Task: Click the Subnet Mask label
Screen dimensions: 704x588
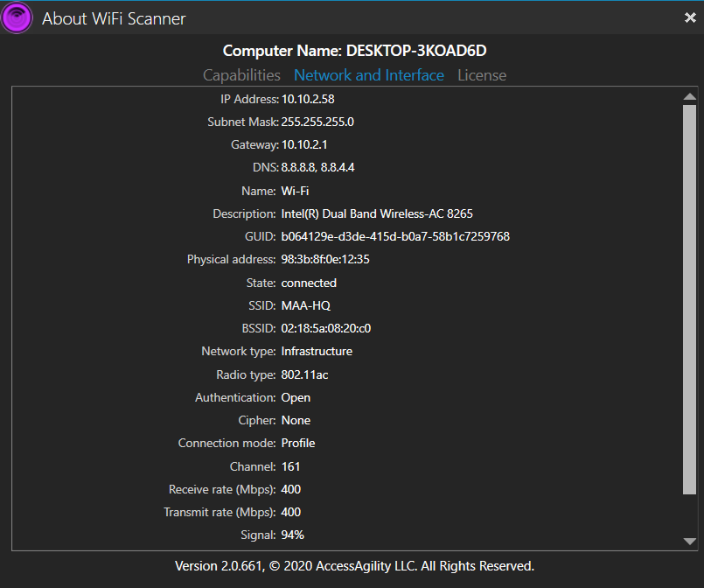Action: [243, 122]
